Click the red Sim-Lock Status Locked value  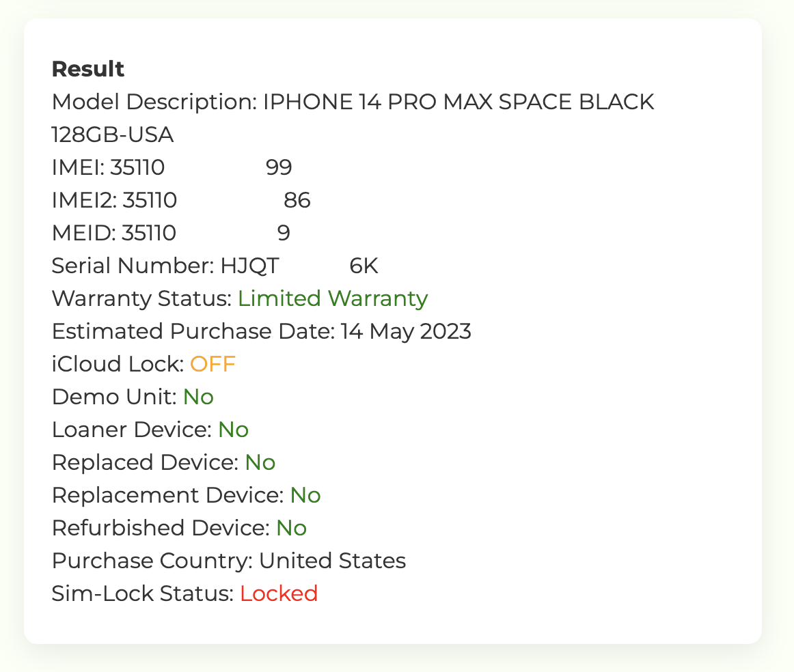point(279,593)
